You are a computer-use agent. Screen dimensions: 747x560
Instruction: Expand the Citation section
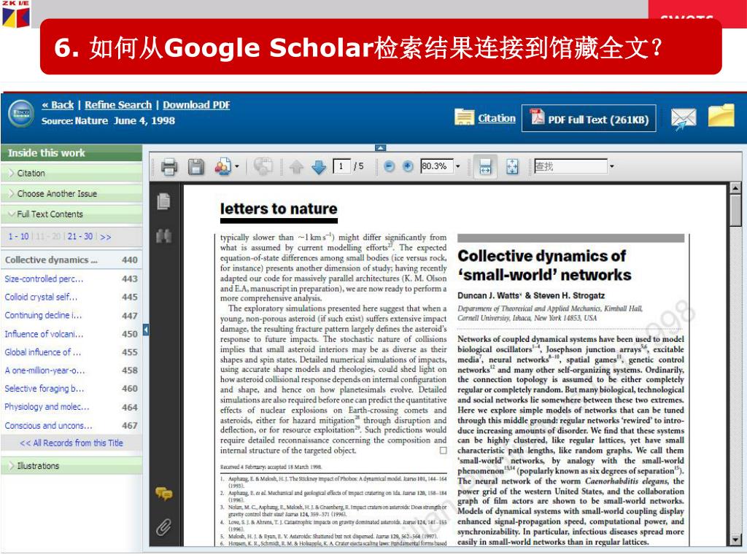point(71,174)
